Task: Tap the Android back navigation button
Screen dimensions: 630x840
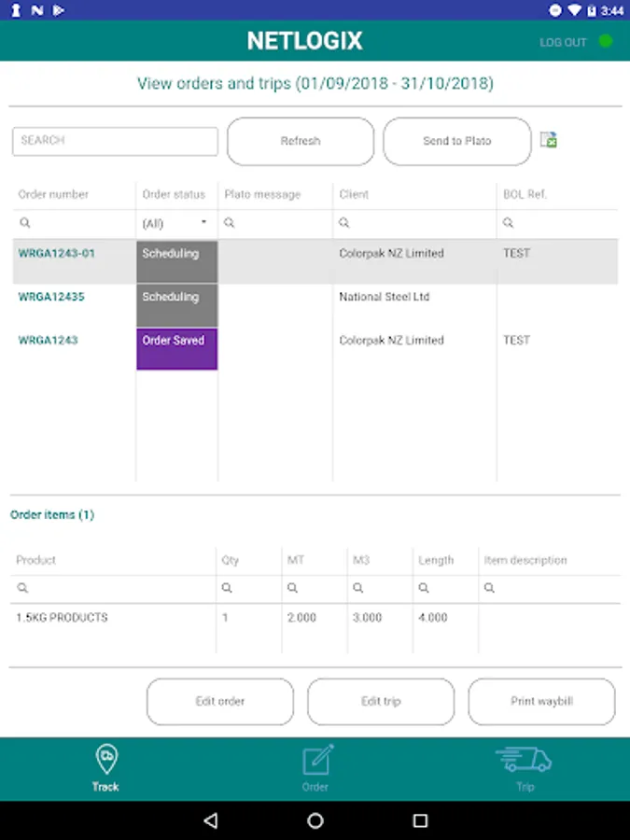Action: pyautogui.click(x=210, y=820)
